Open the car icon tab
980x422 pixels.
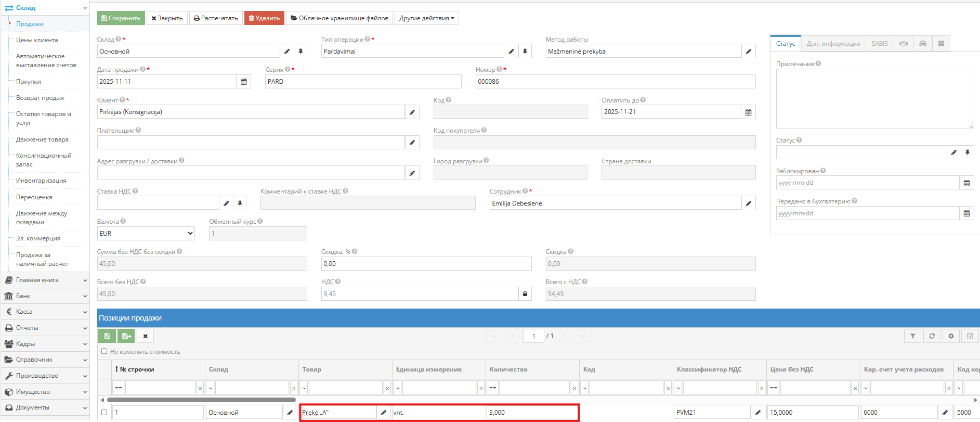pyautogui.click(x=923, y=44)
